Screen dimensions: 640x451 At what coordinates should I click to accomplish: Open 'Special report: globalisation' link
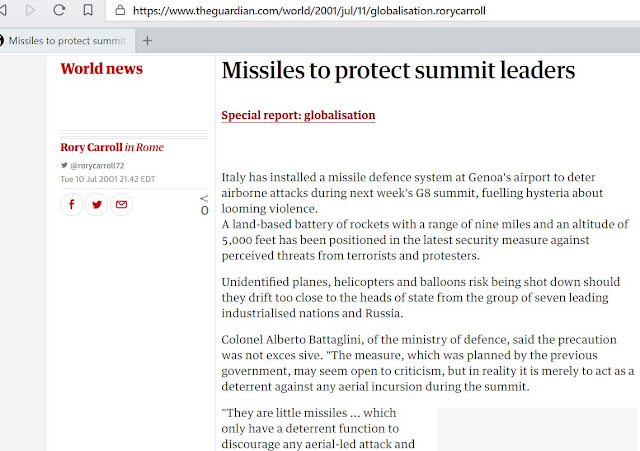[298, 115]
